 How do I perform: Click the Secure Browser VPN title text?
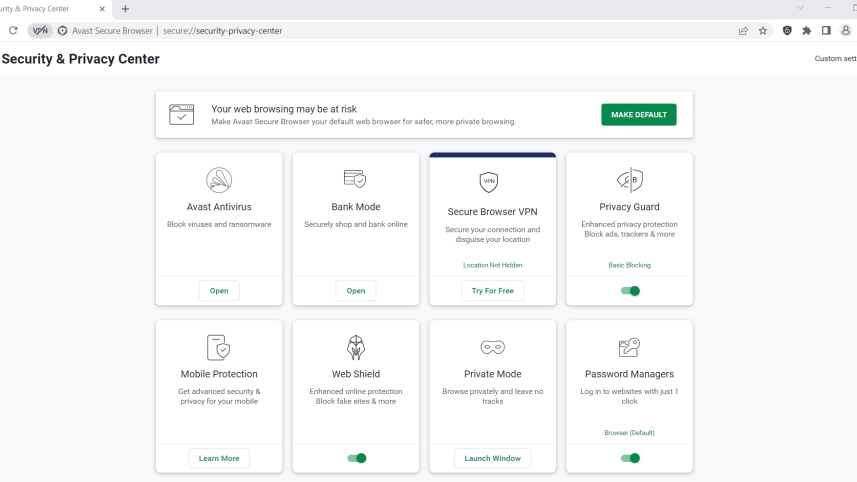point(492,211)
